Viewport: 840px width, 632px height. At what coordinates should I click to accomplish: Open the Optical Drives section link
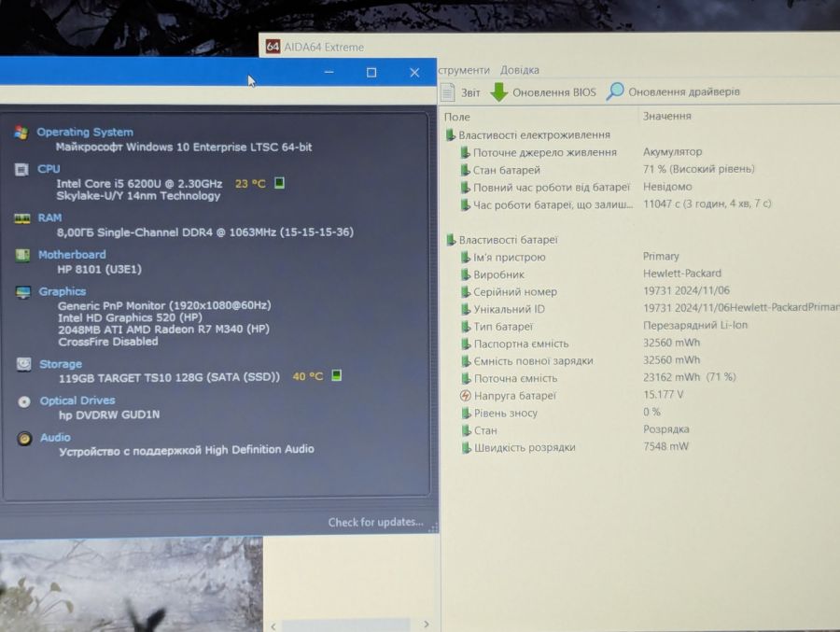pos(77,400)
